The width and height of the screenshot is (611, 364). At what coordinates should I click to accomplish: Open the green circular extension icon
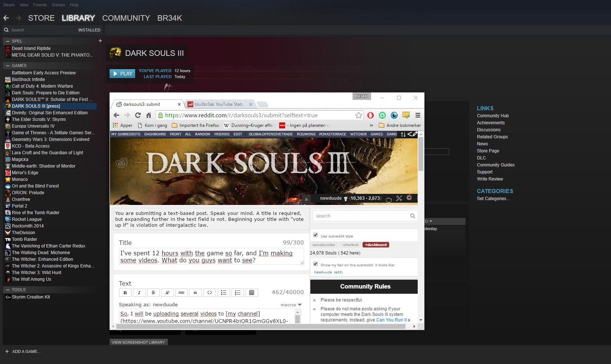click(x=382, y=115)
